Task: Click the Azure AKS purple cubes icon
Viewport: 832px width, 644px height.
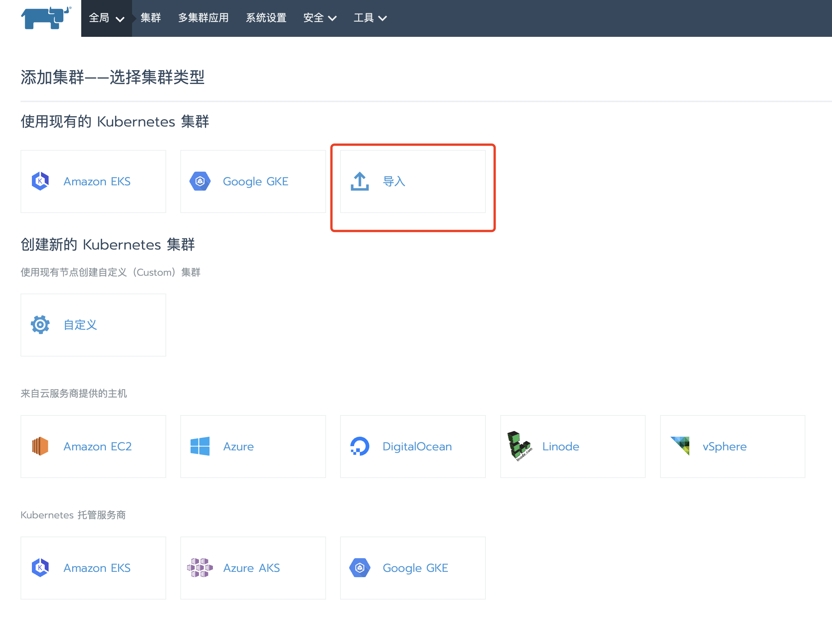Action: (200, 568)
